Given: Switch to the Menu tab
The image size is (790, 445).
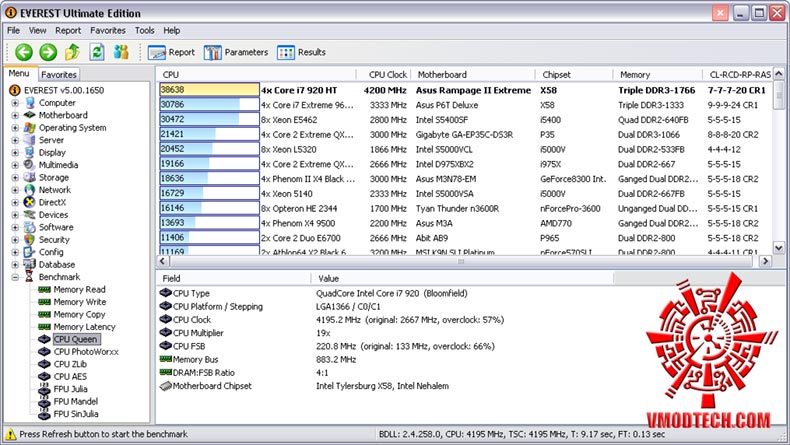Looking at the screenshot, I should pyautogui.click(x=19, y=74).
